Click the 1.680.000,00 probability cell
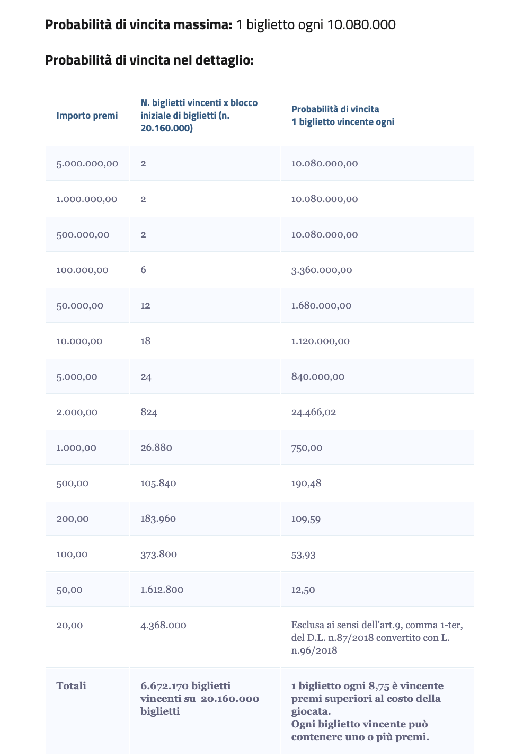 click(321, 305)
